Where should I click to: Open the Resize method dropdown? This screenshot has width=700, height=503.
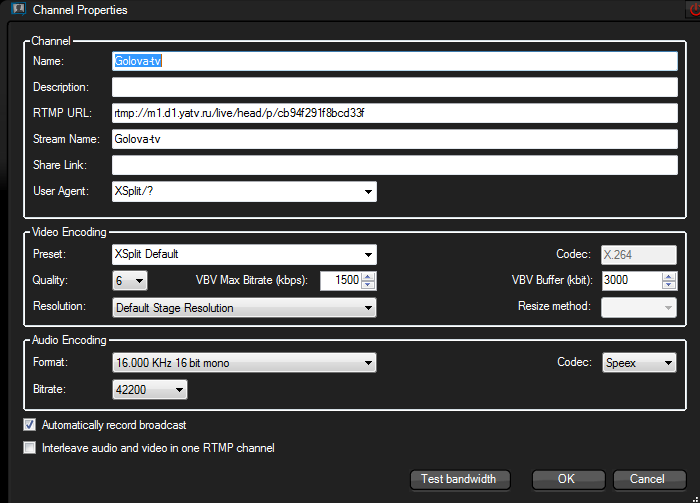click(x=639, y=308)
